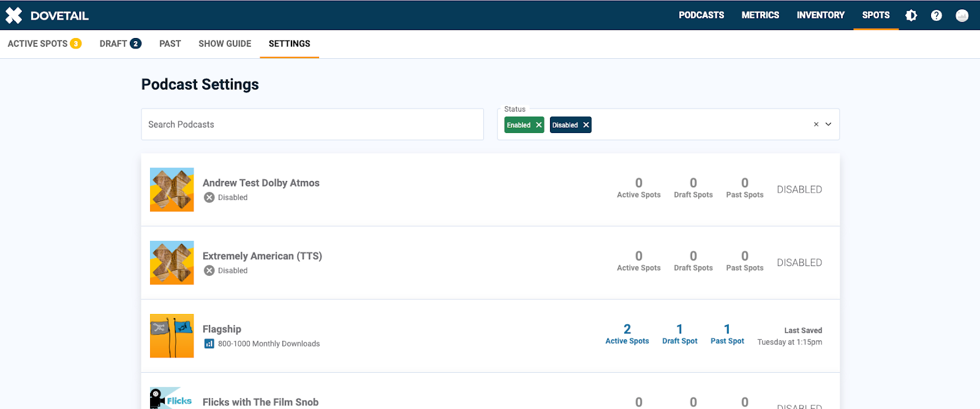Click Flagship monthly downloads chart icon

pyautogui.click(x=209, y=344)
